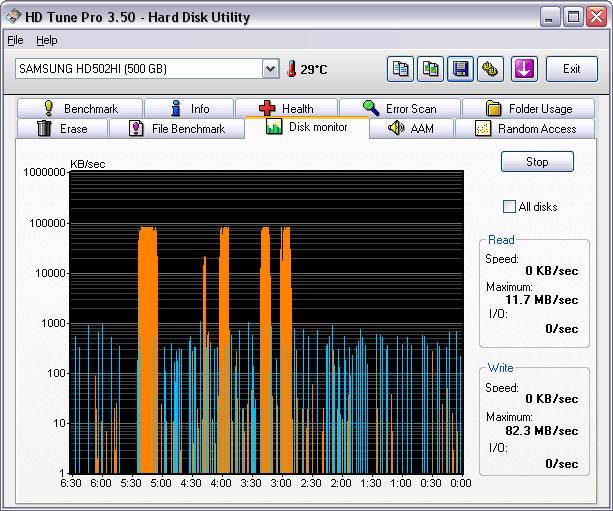Click the thermometer temperature icon

(291, 69)
